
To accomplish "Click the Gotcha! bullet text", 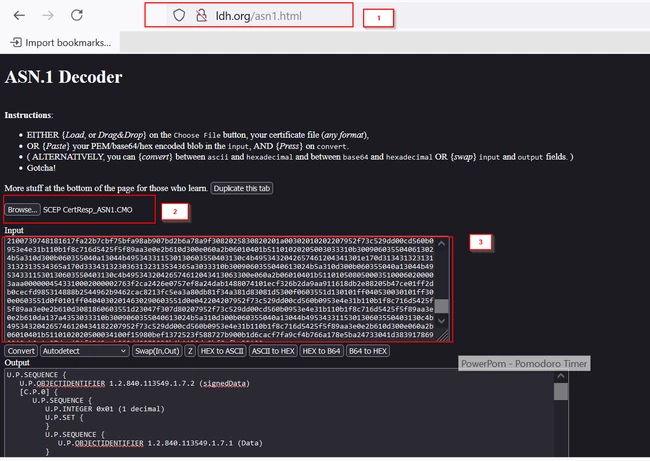I will tap(41, 168).
